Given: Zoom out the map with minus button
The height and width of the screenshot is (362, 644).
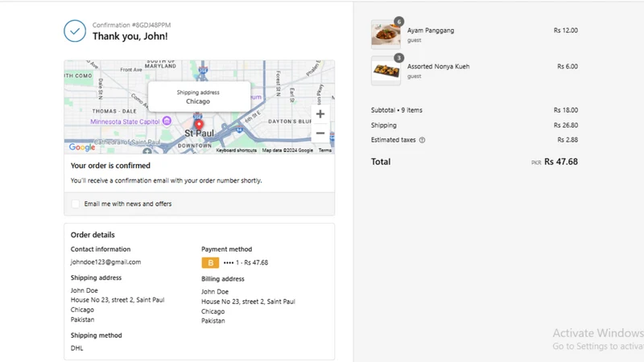Looking at the screenshot, I should (x=320, y=133).
